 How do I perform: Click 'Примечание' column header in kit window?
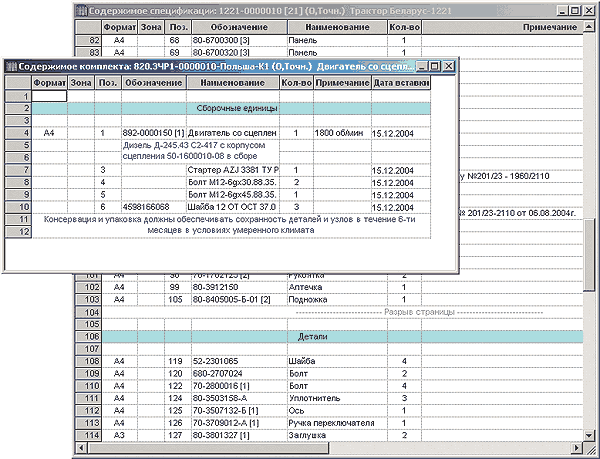(343, 83)
